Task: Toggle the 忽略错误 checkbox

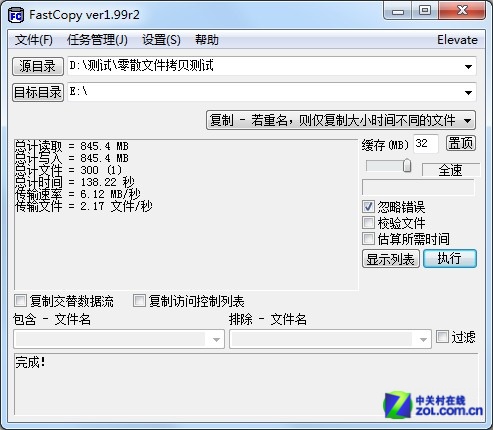Action: click(x=368, y=207)
